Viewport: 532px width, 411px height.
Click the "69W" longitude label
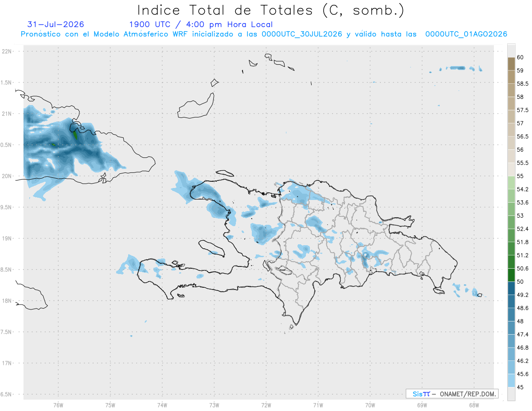[x=422, y=405]
